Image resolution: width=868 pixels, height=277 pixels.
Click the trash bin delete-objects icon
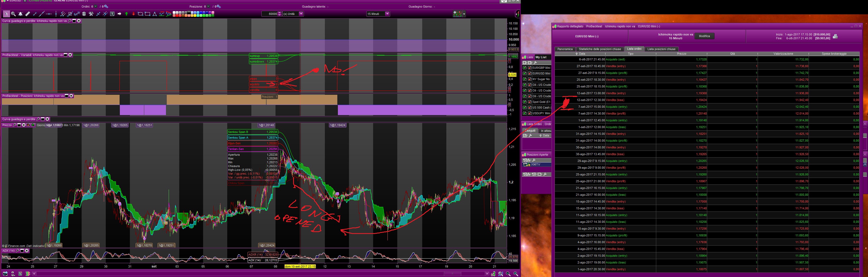pyautogui.click(x=84, y=14)
